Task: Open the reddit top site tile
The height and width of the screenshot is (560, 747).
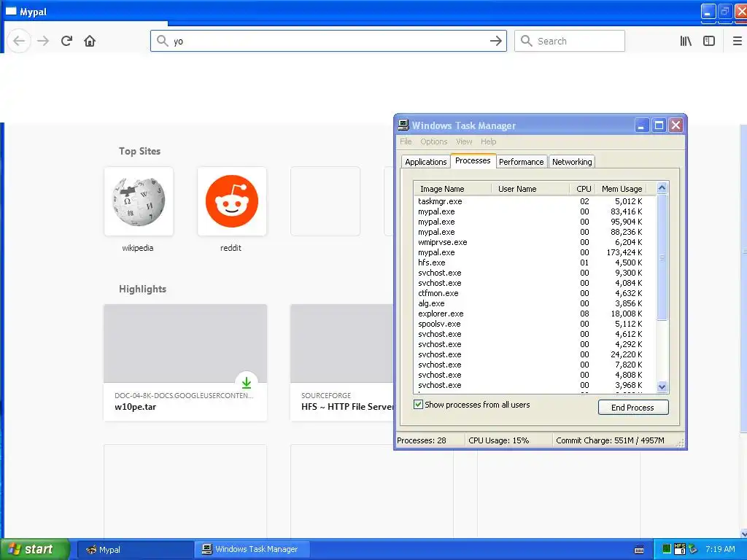Action: [x=231, y=201]
